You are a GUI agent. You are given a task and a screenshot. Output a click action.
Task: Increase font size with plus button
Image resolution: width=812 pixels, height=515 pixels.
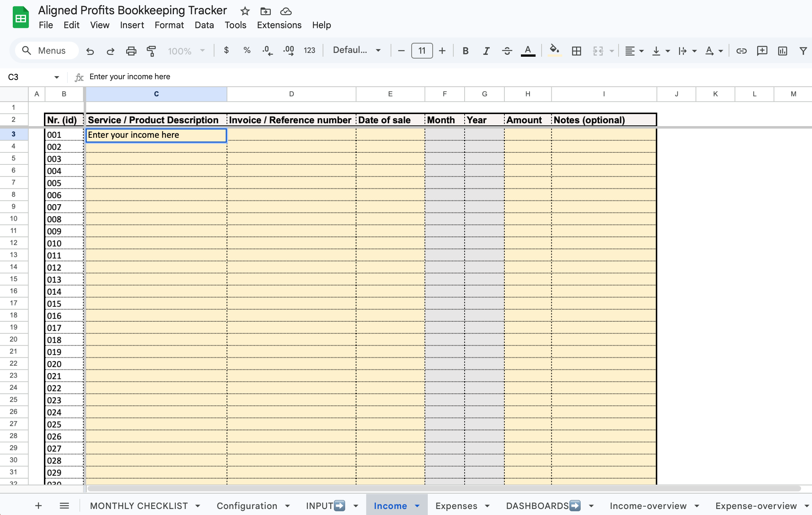pos(442,51)
